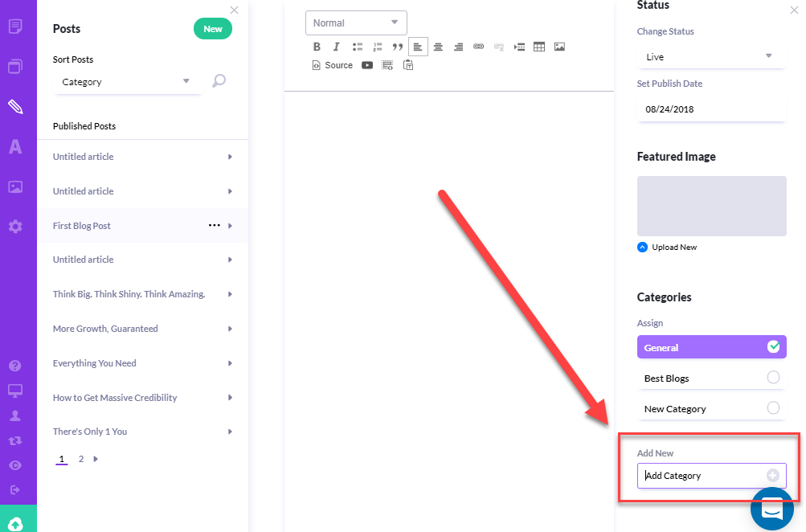Open More Growth, Guaranteed post
The height and width of the screenshot is (532, 806).
click(105, 329)
